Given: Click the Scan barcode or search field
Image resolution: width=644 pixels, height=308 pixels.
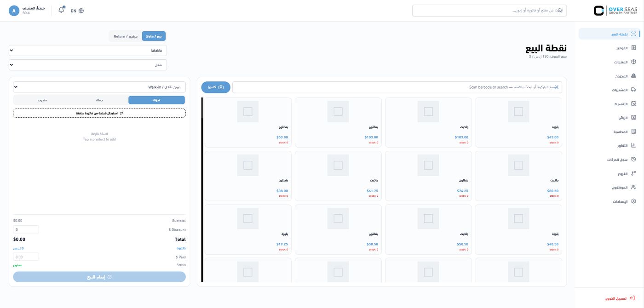Looking at the screenshot, I should (x=397, y=87).
